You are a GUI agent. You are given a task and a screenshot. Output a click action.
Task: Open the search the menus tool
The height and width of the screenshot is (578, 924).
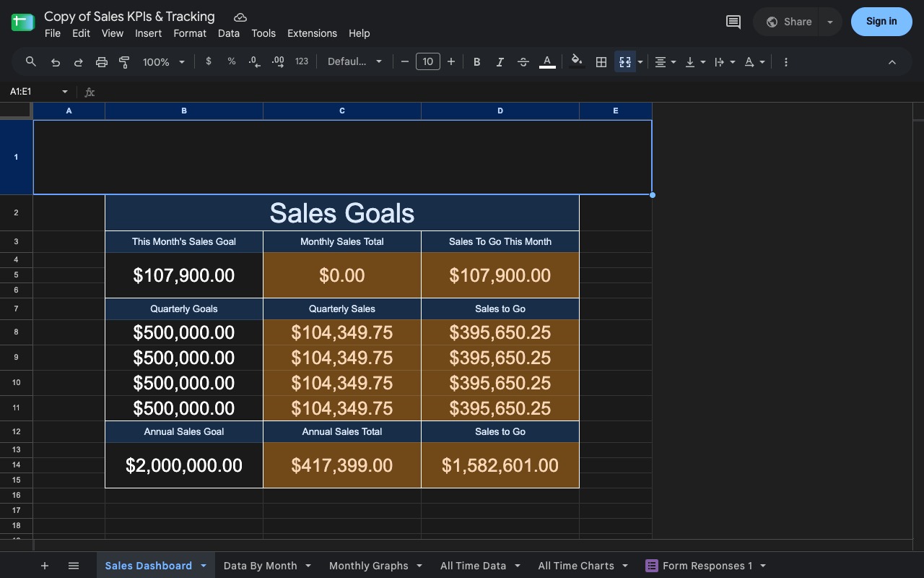point(31,62)
